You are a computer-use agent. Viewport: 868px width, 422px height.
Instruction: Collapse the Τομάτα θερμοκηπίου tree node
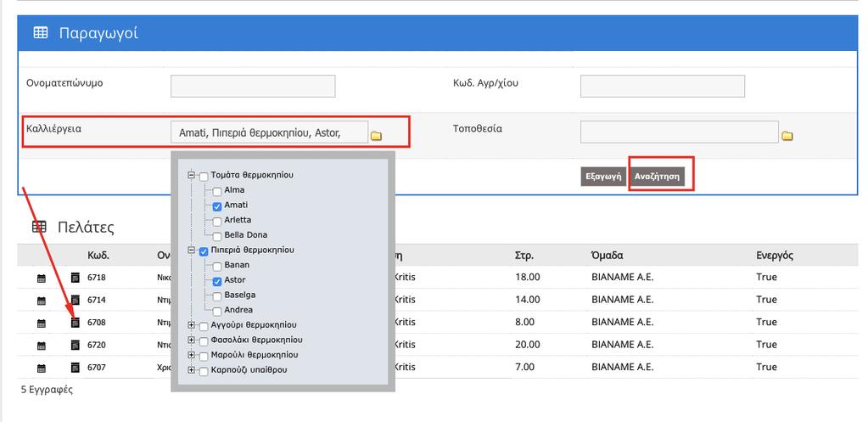point(192,175)
